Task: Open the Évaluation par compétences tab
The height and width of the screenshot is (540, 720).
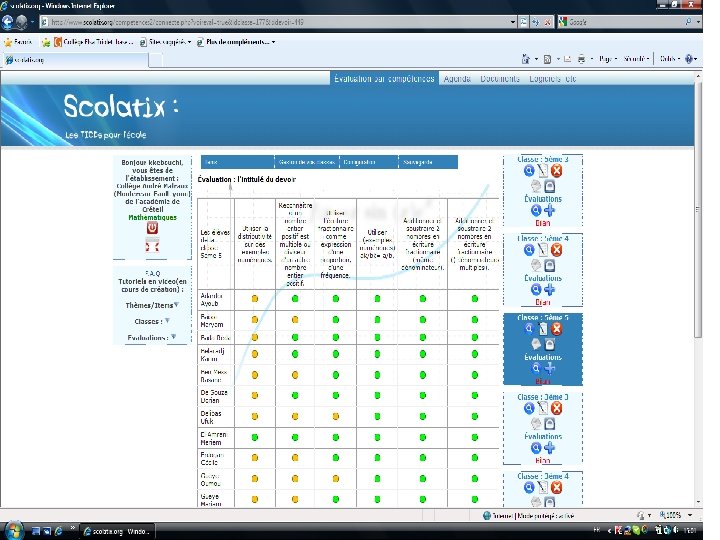Action: point(384,79)
